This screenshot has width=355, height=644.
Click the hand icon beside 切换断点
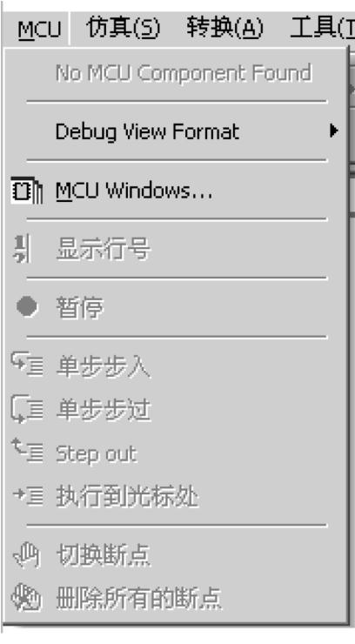coord(27,555)
